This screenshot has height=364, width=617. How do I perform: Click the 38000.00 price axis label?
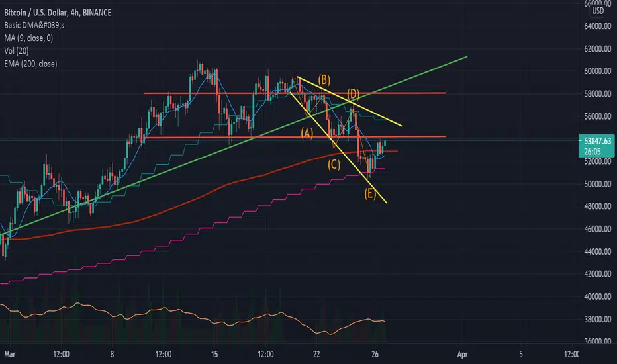coord(597,320)
